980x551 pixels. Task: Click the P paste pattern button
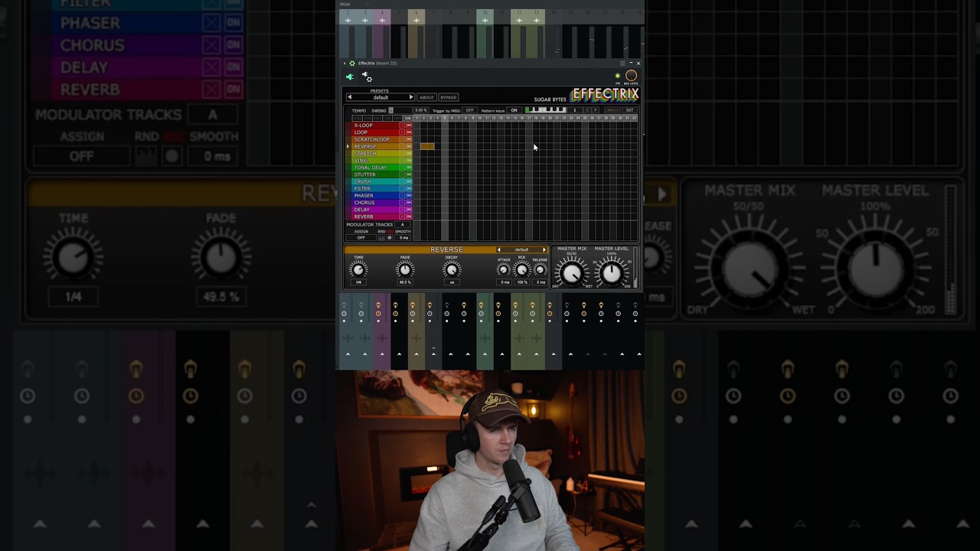pyautogui.click(x=596, y=110)
